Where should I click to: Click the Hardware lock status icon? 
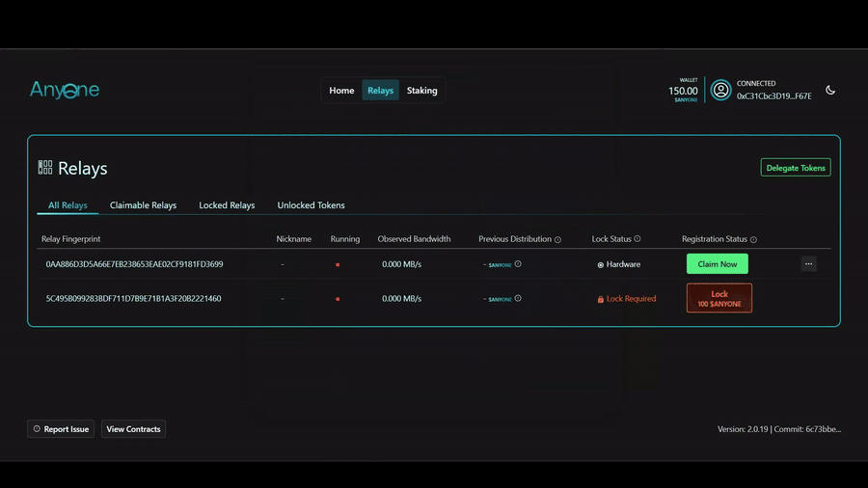[x=601, y=264]
